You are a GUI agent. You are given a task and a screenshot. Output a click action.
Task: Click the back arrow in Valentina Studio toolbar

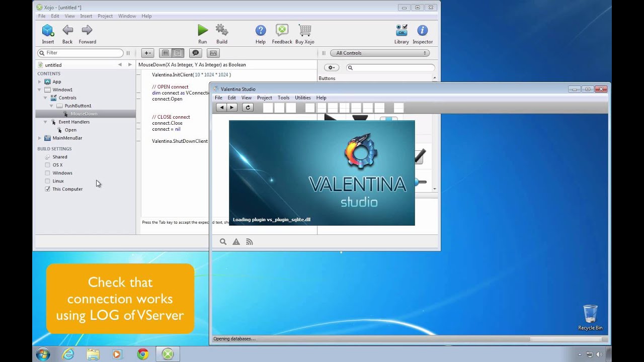(221, 107)
